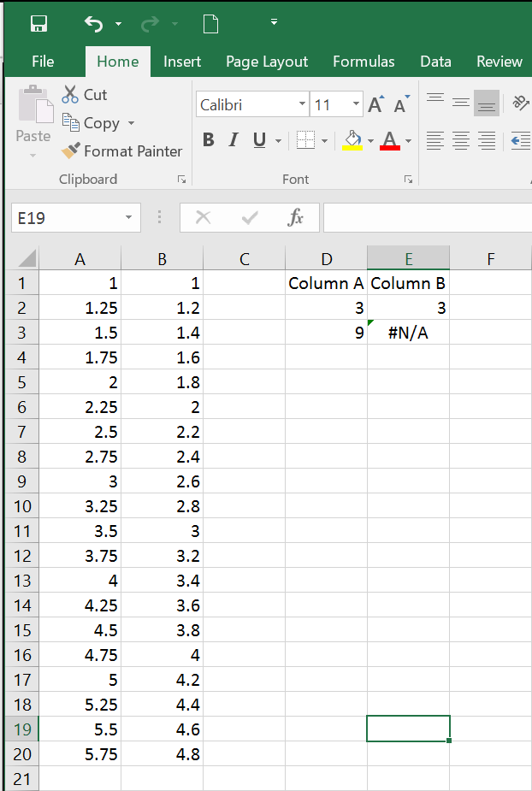Image resolution: width=532 pixels, height=791 pixels.
Task: Open the Font Color dropdown arrow
Action: click(x=408, y=141)
